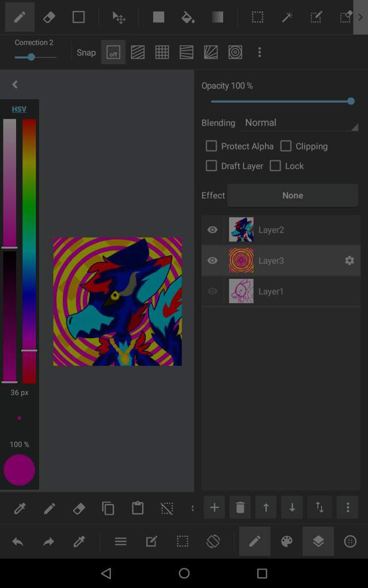
Task: Add a new layer
Action: tap(214, 508)
